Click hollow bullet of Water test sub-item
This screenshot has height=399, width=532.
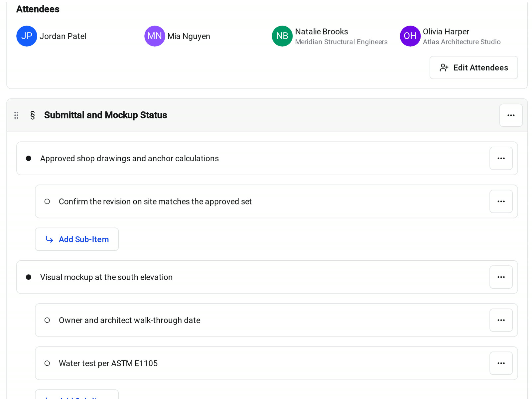47,363
